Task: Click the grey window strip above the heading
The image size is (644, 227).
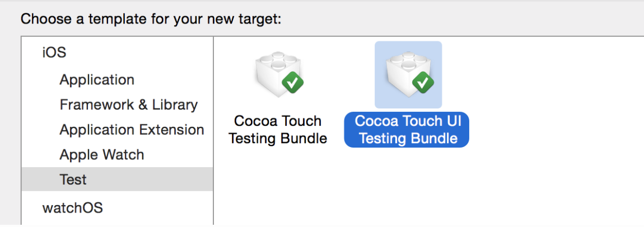Action: click(322, 3)
